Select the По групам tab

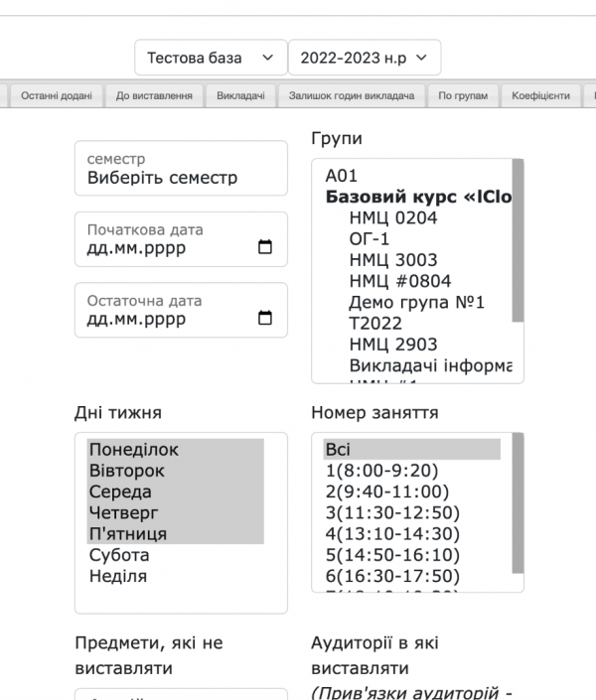tap(463, 95)
